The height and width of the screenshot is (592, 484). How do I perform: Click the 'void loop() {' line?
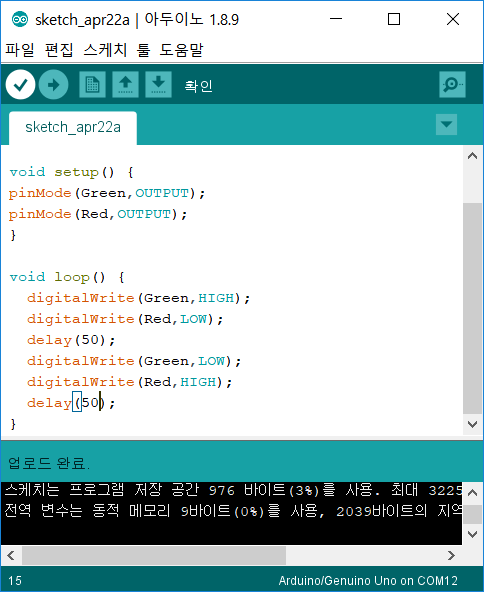point(67,277)
